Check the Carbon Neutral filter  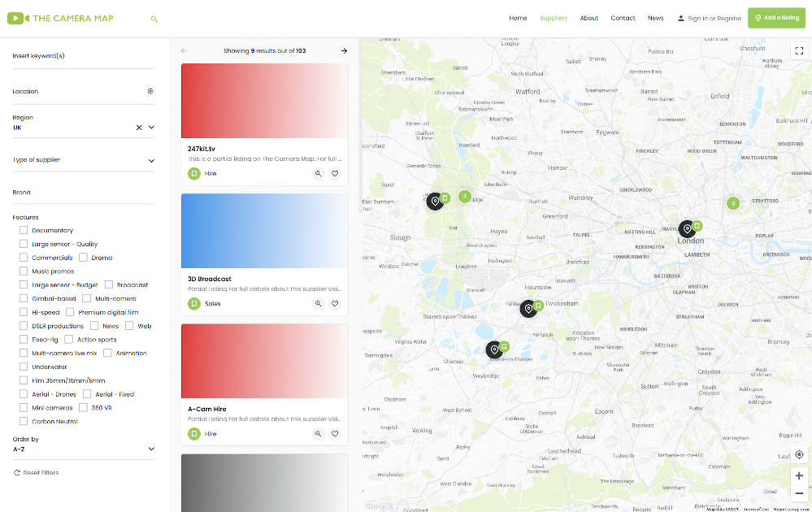(24, 422)
